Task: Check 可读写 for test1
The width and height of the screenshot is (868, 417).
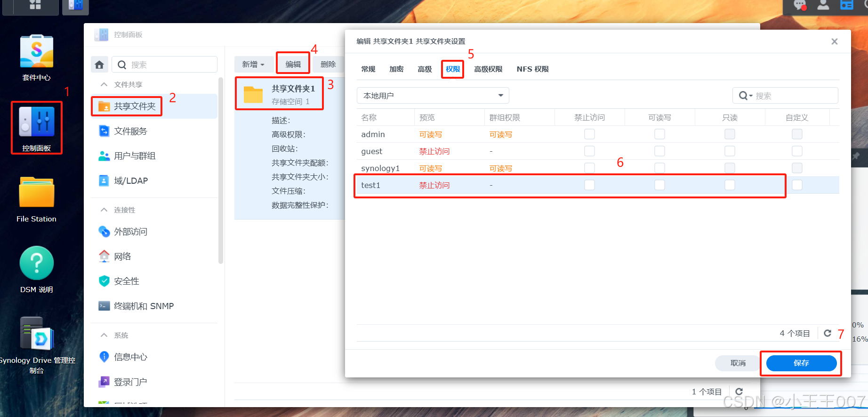Action: (659, 185)
